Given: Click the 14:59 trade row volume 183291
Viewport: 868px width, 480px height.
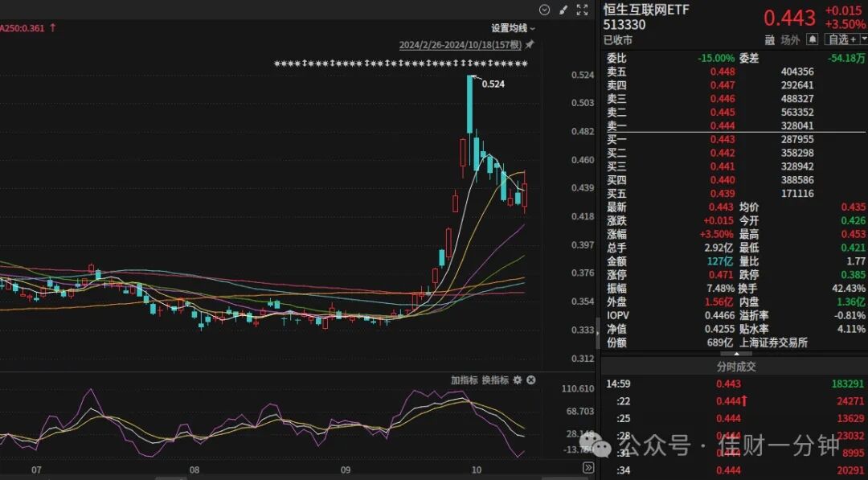Looking at the screenshot, I should point(848,384).
